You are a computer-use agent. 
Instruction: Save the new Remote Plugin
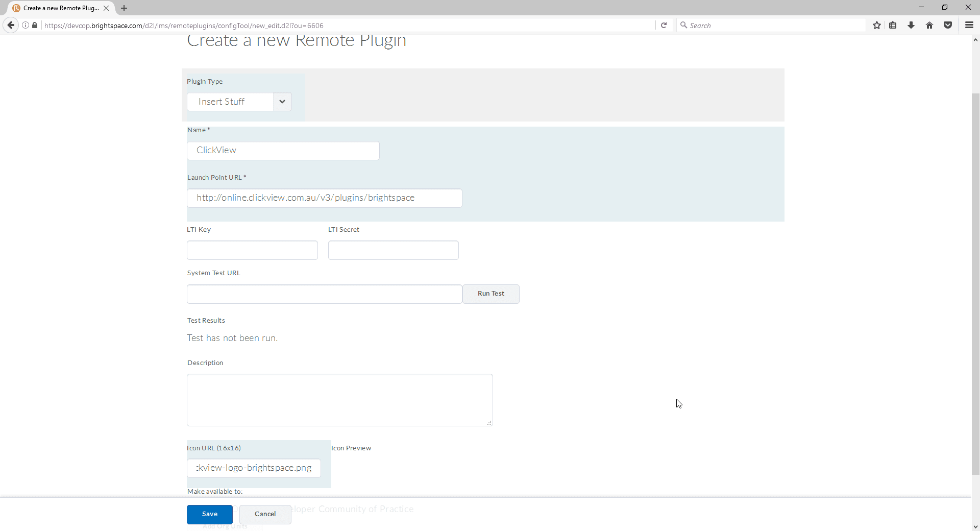(209, 514)
